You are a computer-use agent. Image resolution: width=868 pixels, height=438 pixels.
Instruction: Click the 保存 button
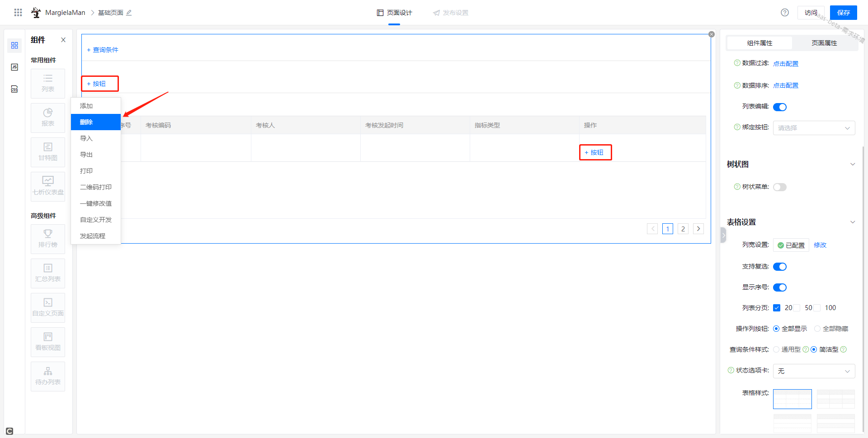click(844, 13)
